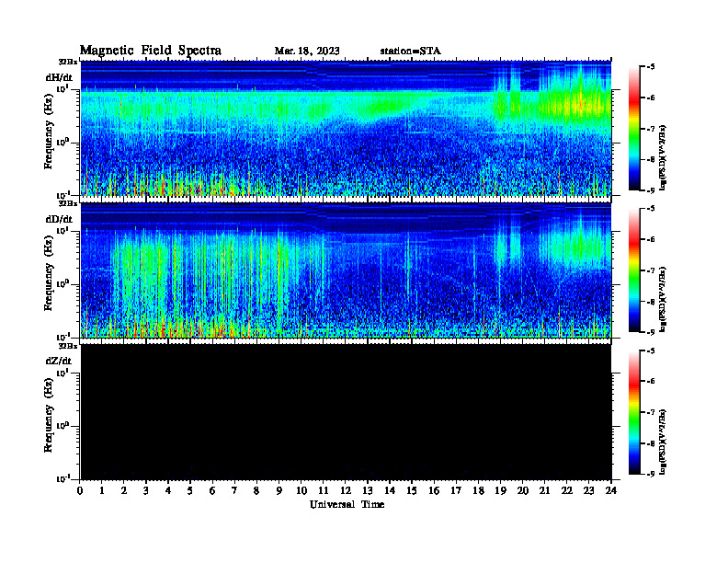Click hour tick label "22" on time axis
The image size is (728, 563).
coord(567,491)
